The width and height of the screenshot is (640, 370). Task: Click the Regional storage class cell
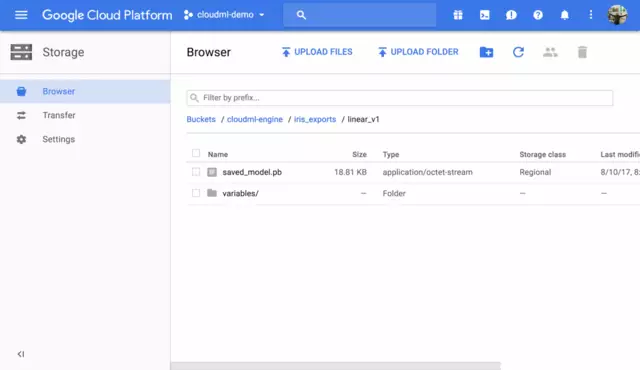point(535,172)
